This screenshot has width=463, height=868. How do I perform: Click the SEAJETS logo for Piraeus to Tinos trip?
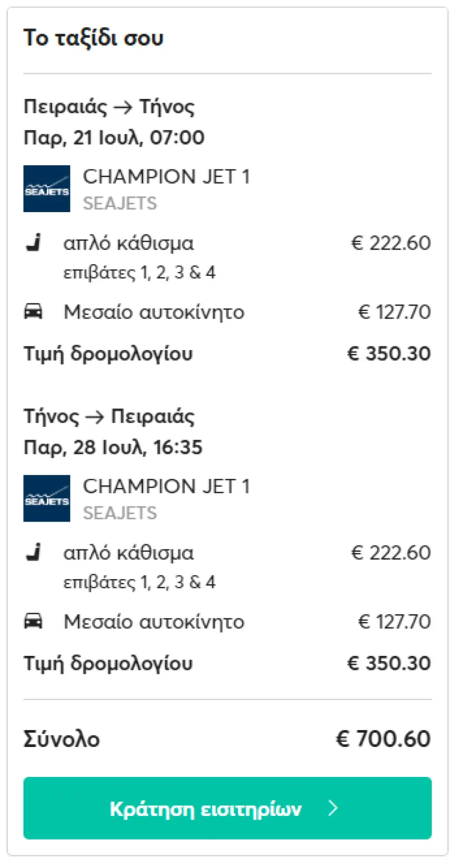pyautogui.click(x=46, y=189)
